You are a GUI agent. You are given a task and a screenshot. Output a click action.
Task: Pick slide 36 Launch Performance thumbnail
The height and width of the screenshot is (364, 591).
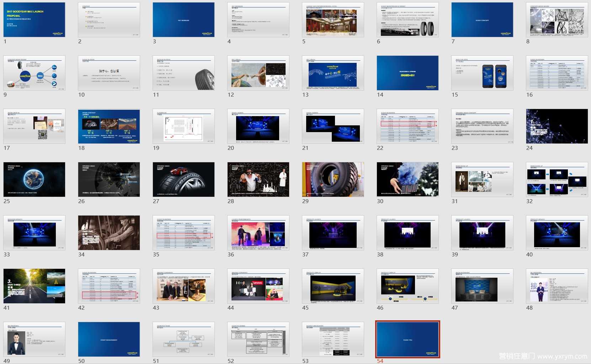click(258, 233)
